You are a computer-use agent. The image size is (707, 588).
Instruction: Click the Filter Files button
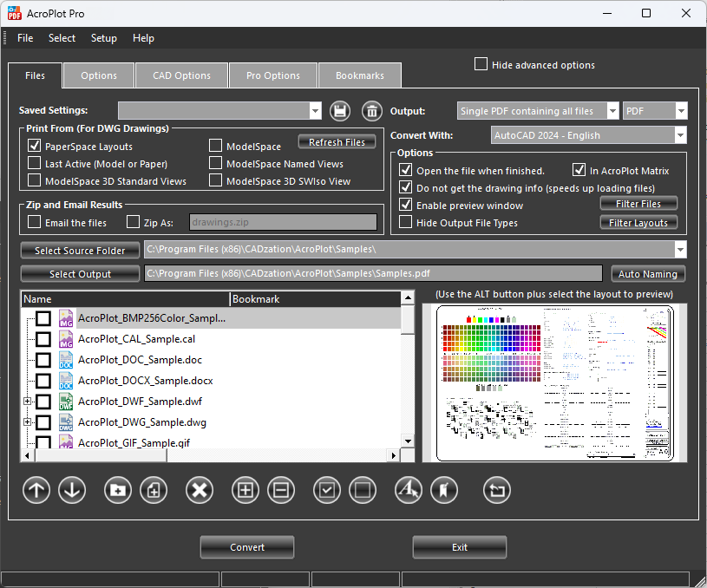[638, 204]
